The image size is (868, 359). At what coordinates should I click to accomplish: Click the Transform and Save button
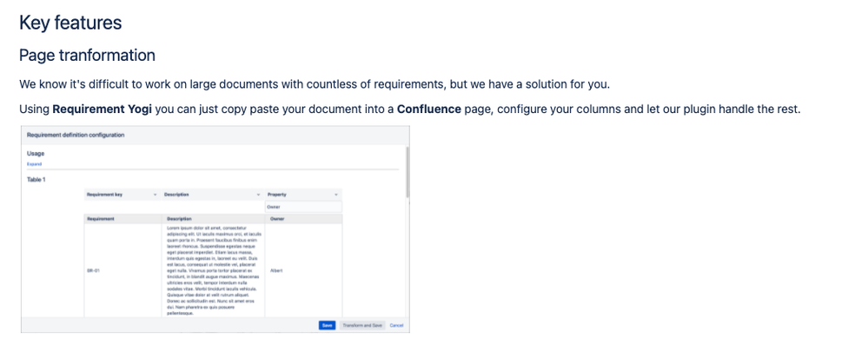tap(362, 325)
